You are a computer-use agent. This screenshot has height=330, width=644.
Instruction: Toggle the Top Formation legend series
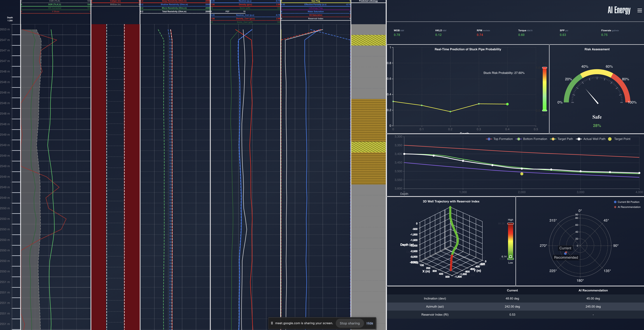(x=499, y=139)
